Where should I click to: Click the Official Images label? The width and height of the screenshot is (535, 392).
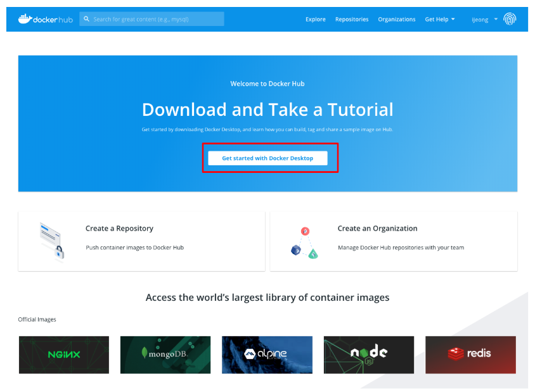(37, 319)
